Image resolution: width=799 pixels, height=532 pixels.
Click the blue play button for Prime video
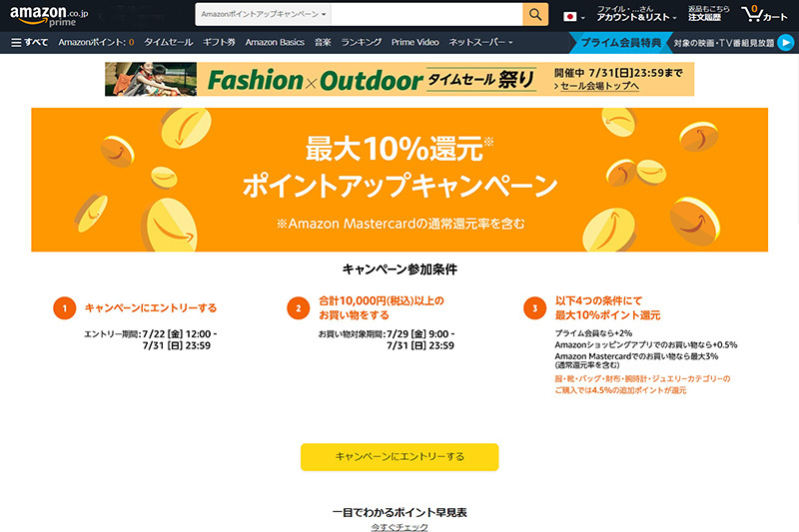click(786, 43)
